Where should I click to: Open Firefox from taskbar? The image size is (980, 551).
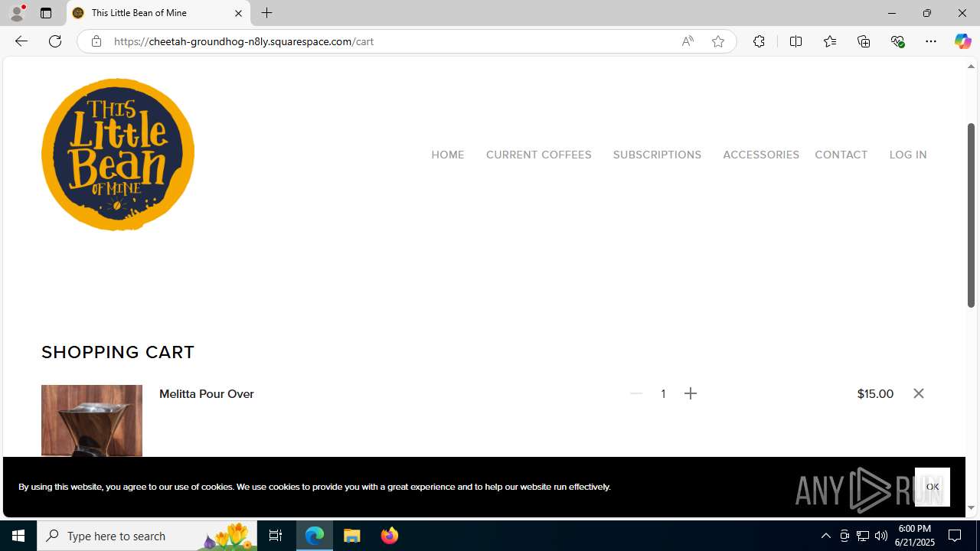point(390,536)
